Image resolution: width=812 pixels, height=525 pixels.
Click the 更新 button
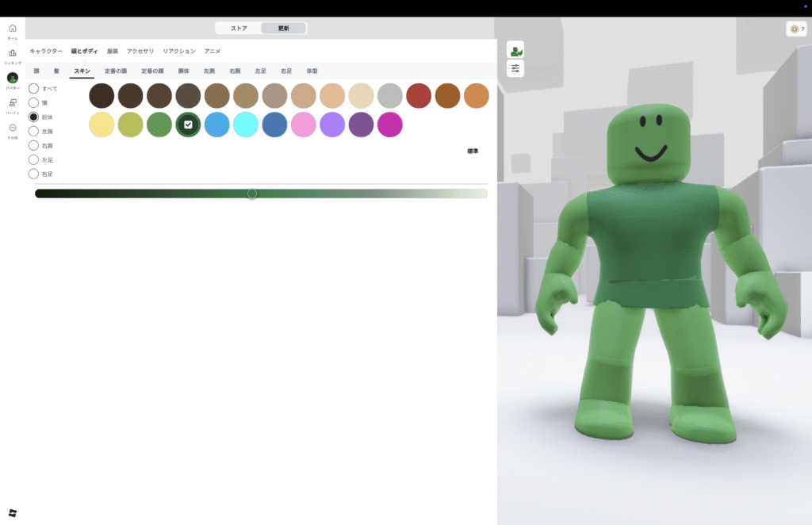pos(283,29)
